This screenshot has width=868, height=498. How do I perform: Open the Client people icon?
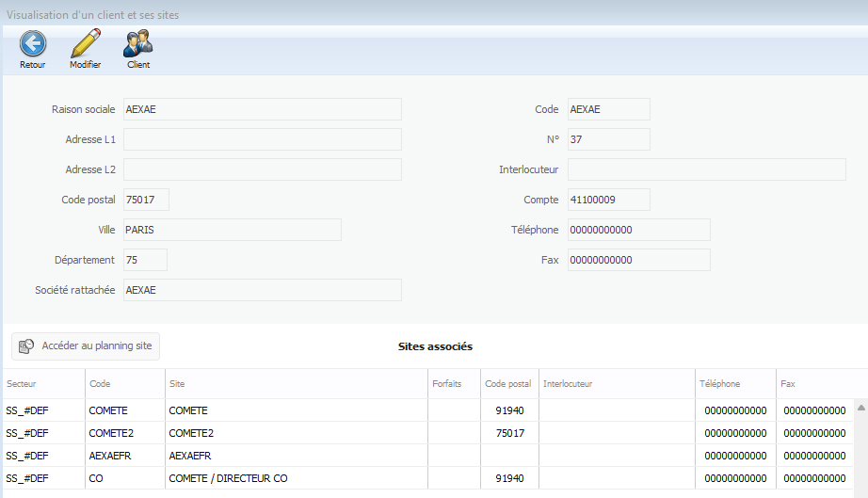[138, 43]
